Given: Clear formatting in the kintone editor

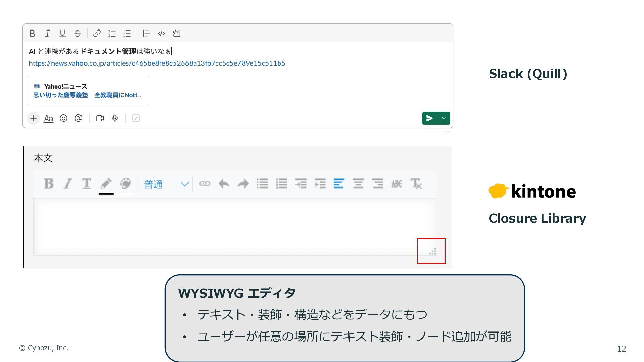Looking at the screenshot, I should point(416,184).
